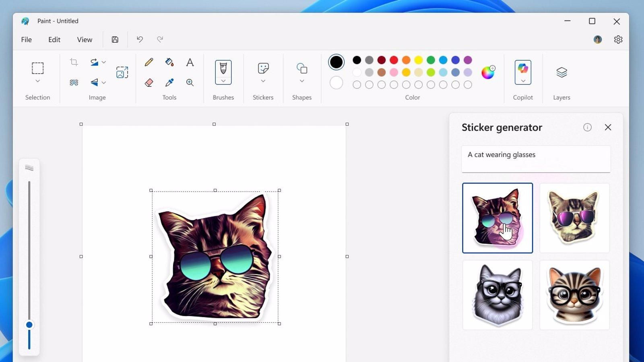644x362 pixels.
Task: Select the Text tool
Action: tap(190, 62)
